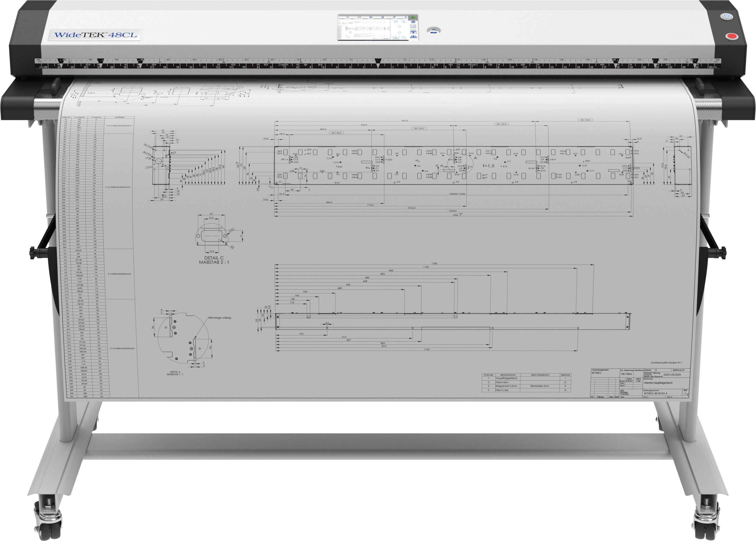Tap the 1:1 zoom magnifier icon

coord(396,38)
